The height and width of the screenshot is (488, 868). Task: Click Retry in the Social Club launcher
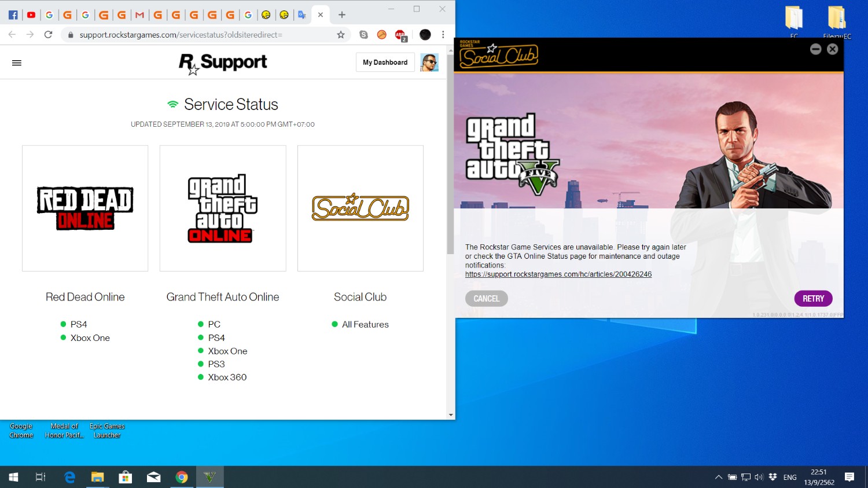814,299
